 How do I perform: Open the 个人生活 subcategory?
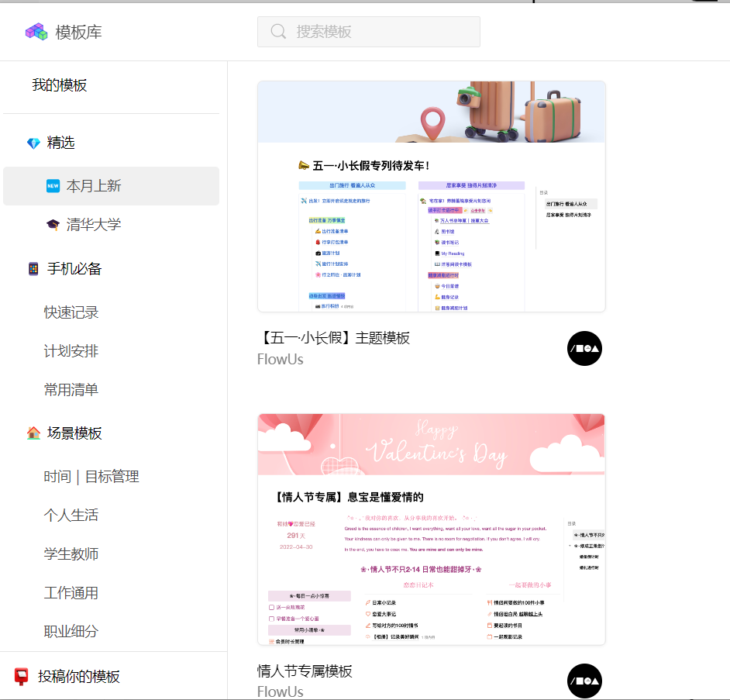point(71,515)
